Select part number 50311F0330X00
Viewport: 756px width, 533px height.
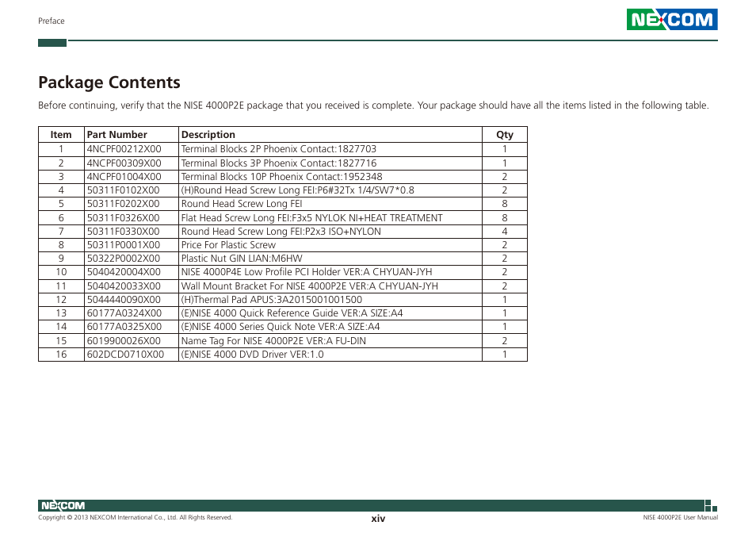(123, 231)
